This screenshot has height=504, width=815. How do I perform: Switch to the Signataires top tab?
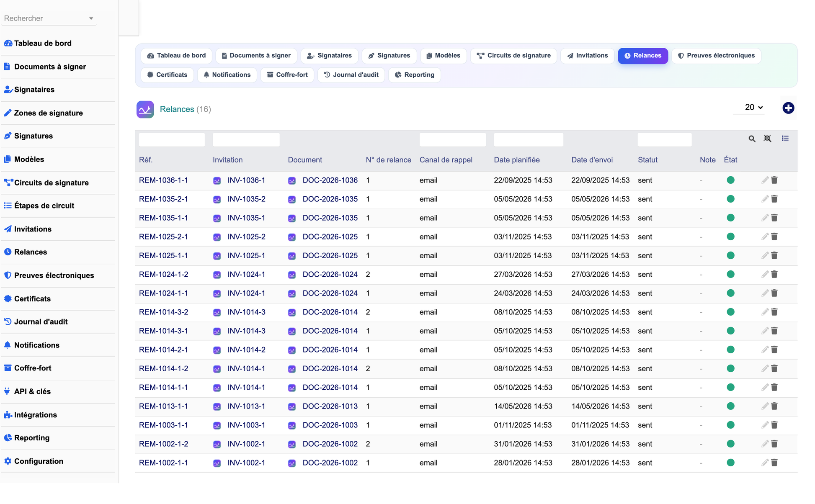pos(329,56)
